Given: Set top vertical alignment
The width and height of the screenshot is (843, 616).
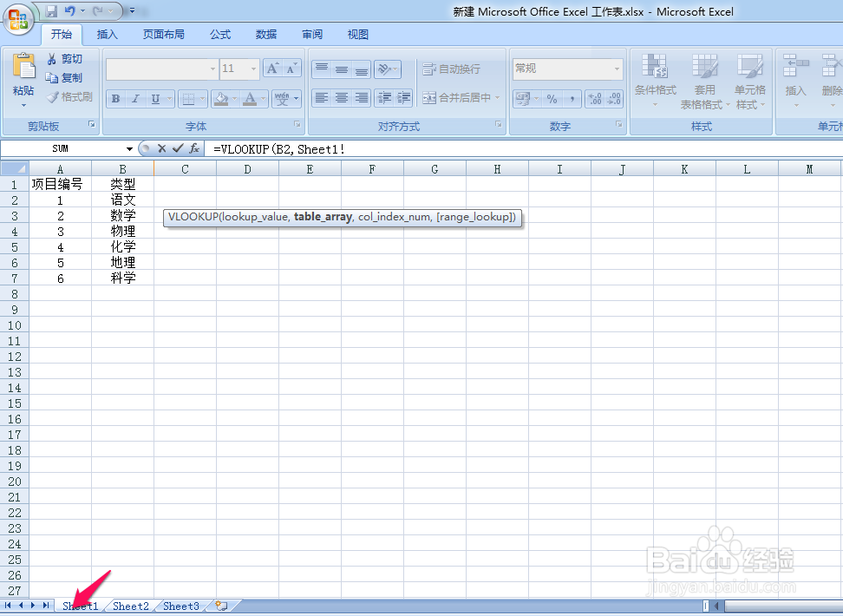Looking at the screenshot, I should 322,69.
